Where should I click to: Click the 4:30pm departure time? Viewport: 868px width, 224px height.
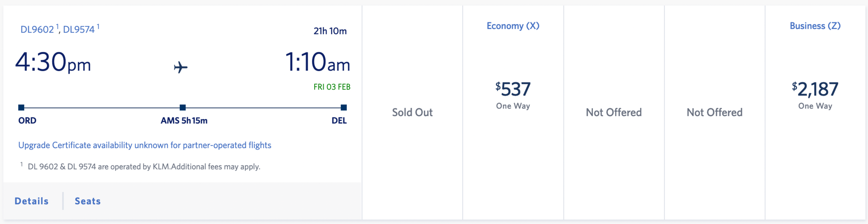[53, 62]
